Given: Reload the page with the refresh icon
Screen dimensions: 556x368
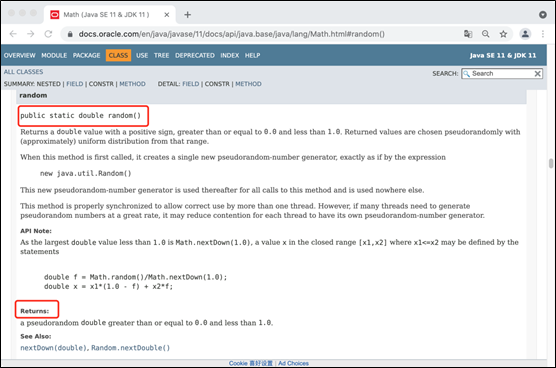Looking at the screenshot, I should pyautogui.click(x=48, y=34).
